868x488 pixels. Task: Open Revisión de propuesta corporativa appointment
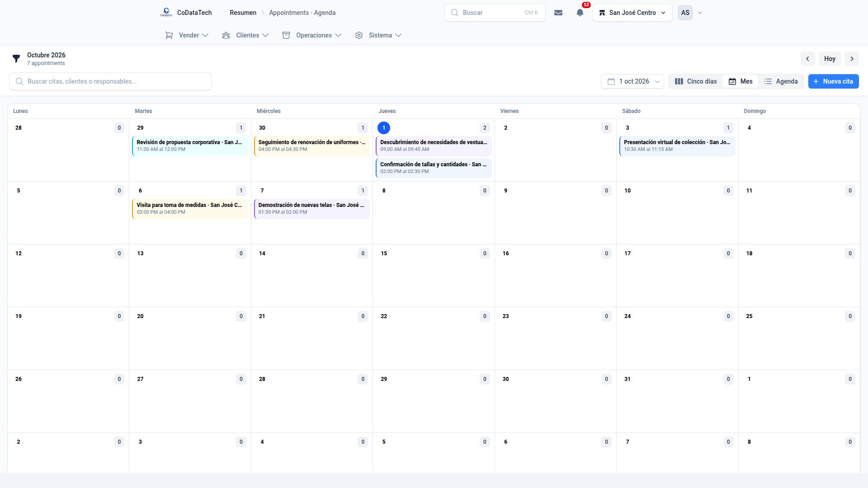tap(190, 146)
